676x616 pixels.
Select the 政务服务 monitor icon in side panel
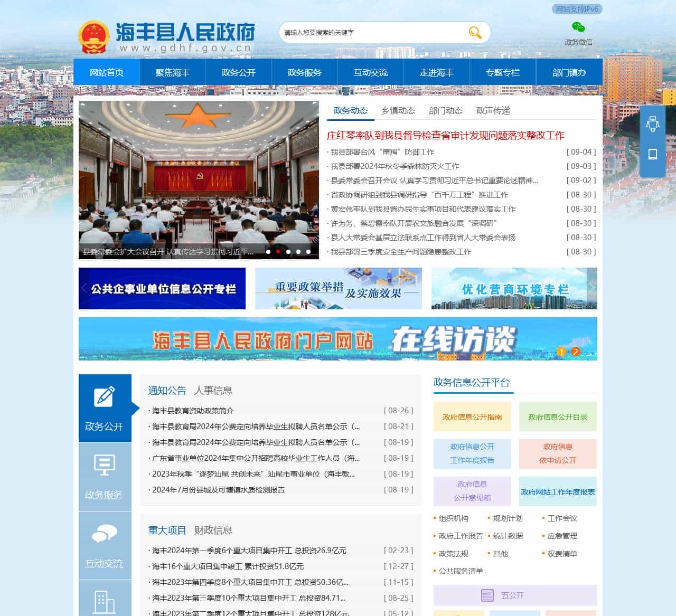point(105,465)
